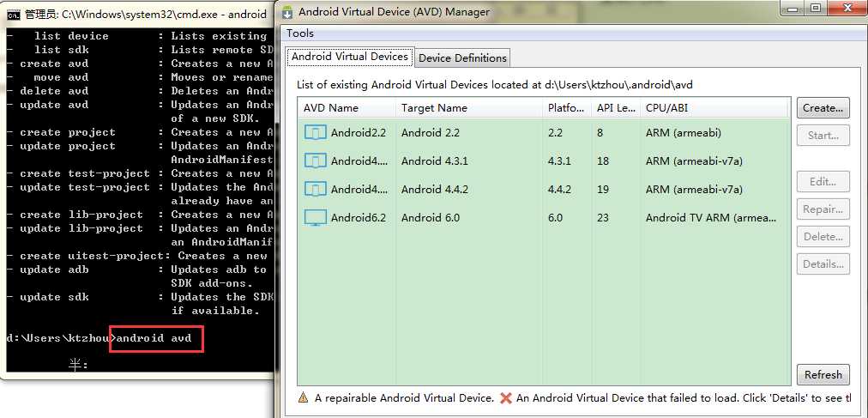
Task: Click the ARM (armeabi-v7a) cell in Android 4.3.1 row
Action: click(x=694, y=161)
